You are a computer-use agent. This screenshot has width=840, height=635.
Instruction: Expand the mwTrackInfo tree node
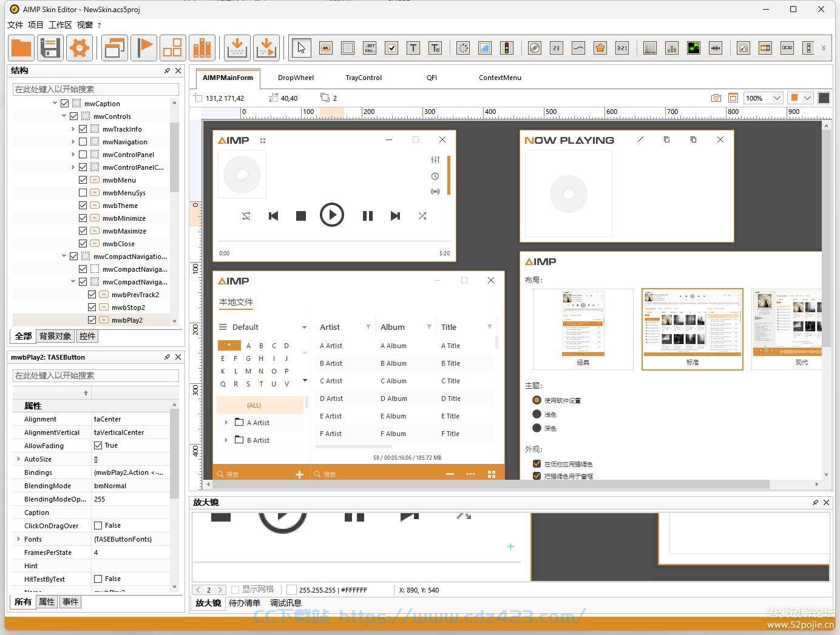click(x=73, y=129)
